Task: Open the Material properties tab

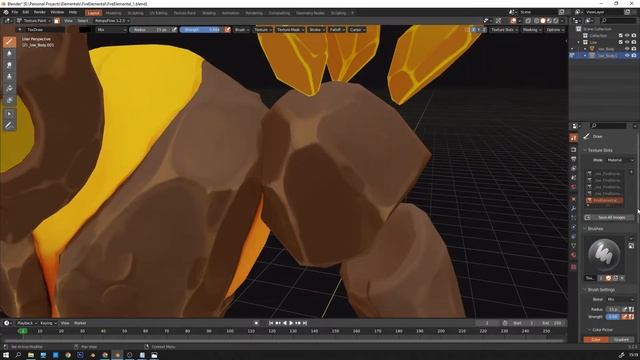Action: coord(573,255)
